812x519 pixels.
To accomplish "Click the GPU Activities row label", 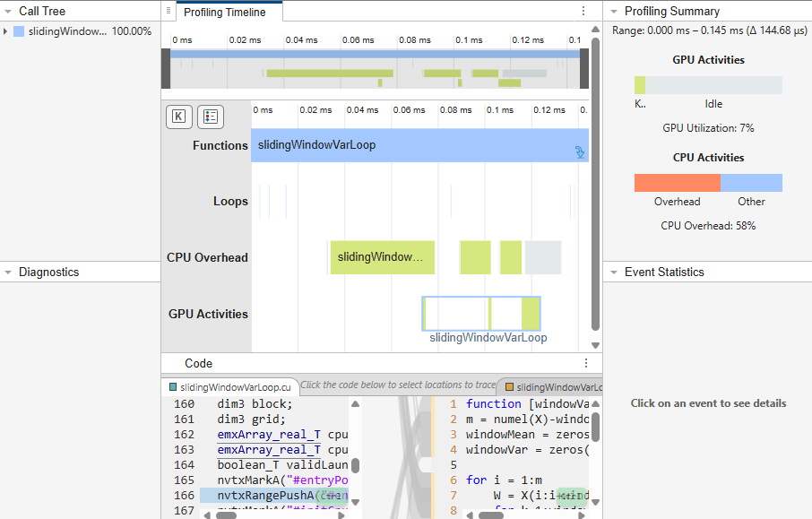I will pos(208,314).
